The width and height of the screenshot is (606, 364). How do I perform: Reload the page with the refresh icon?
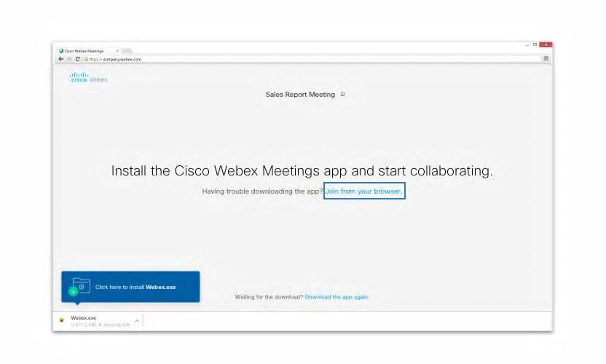pyautogui.click(x=78, y=59)
